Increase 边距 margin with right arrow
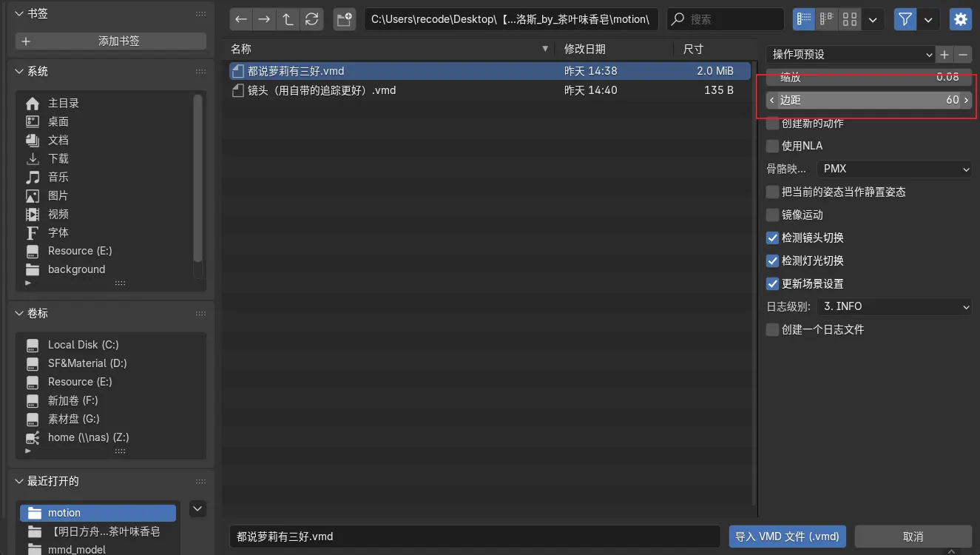The width and height of the screenshot is (980, 555). click(x=966, y=100)
